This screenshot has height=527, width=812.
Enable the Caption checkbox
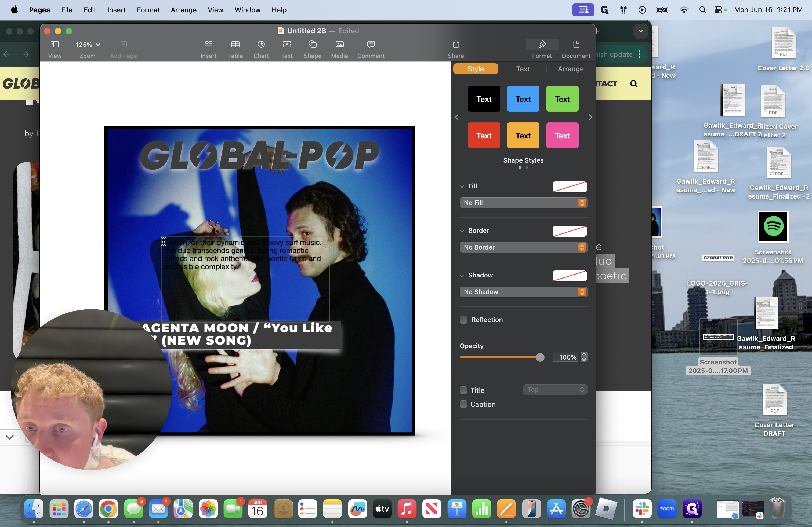point(463,404)
